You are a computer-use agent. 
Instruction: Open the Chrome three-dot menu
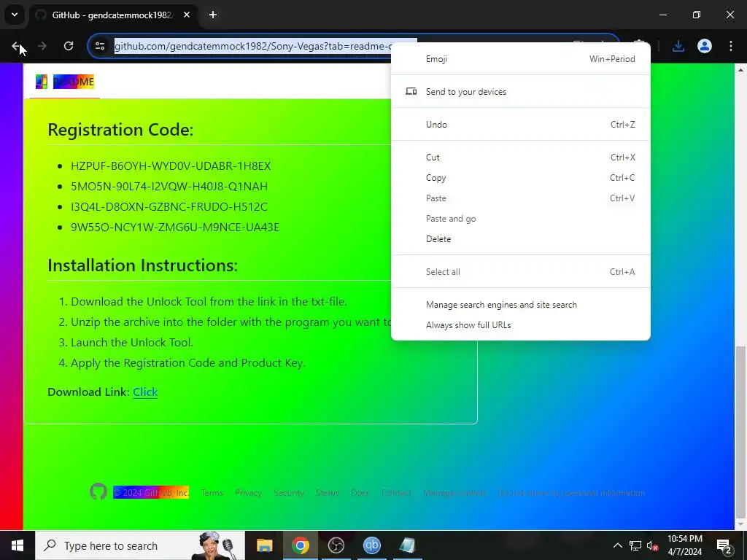pos(731,46)
